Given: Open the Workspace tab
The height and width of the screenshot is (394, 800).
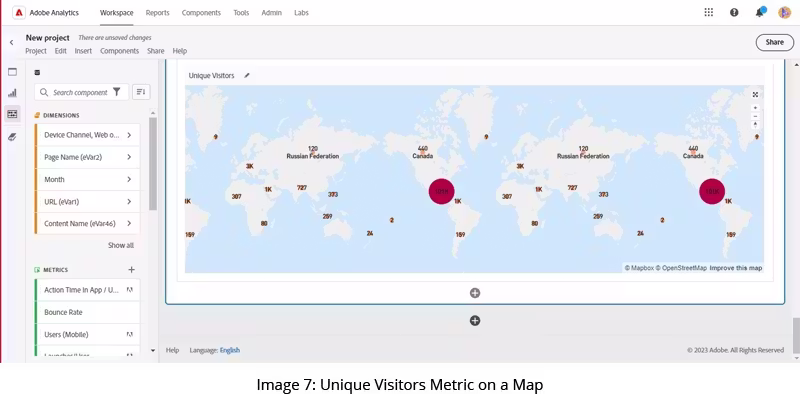Looking at the screenshot, I should (116, 13).
